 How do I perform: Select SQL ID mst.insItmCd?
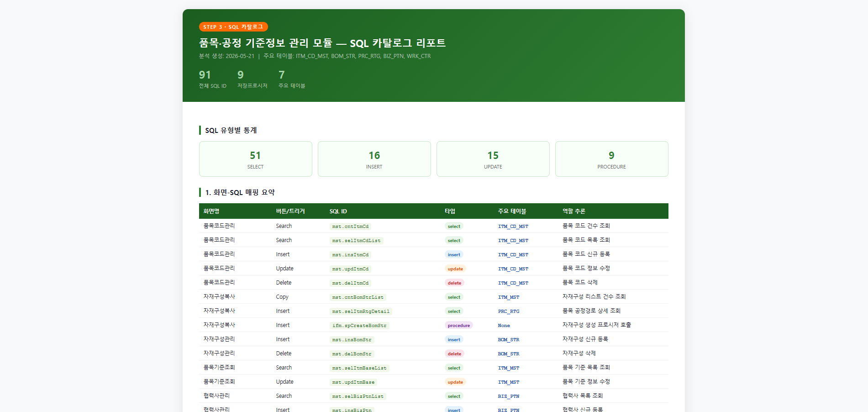350,255
